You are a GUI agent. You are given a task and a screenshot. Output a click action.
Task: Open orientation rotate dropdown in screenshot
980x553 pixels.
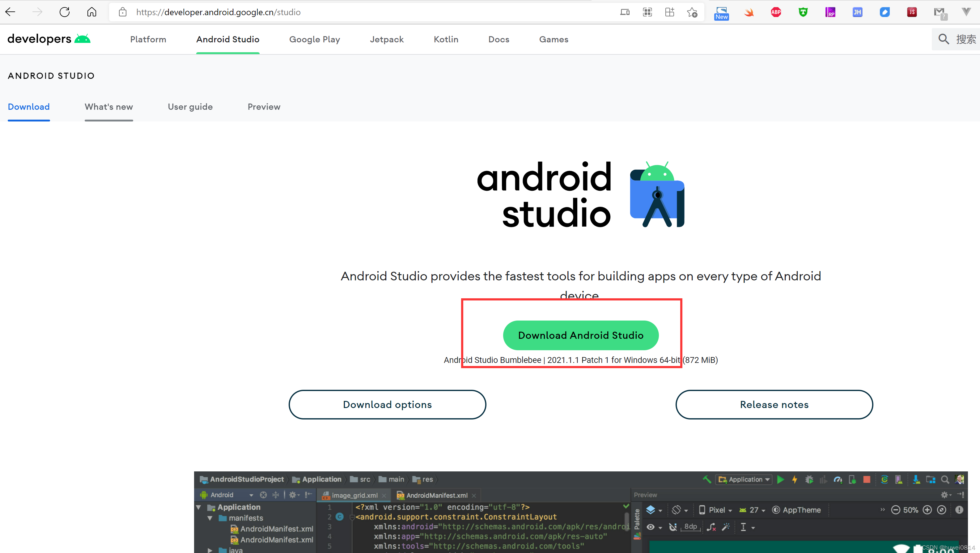[680, 510]
